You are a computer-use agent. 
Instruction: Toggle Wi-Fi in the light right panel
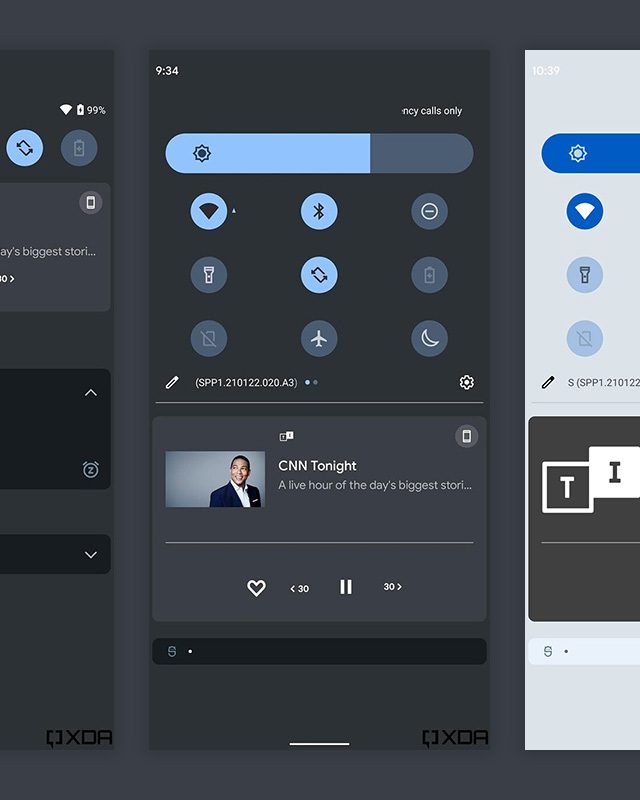[x=585, y=211]
